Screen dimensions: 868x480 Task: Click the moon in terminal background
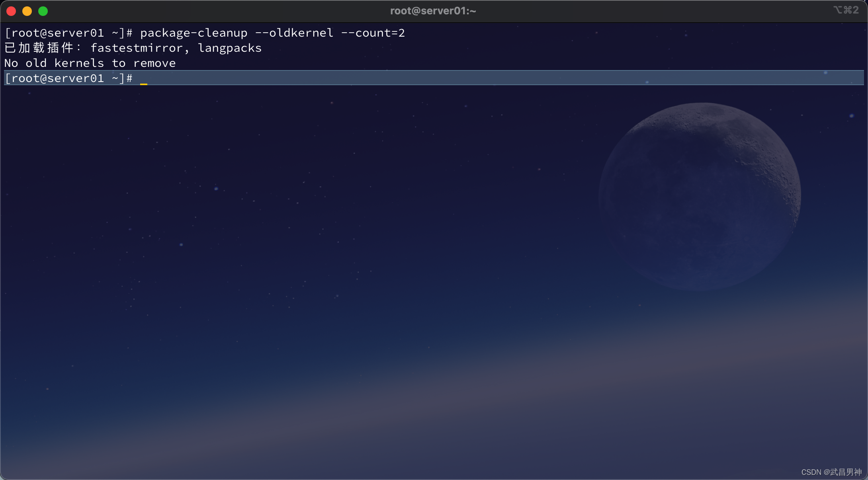pos(700,196)
